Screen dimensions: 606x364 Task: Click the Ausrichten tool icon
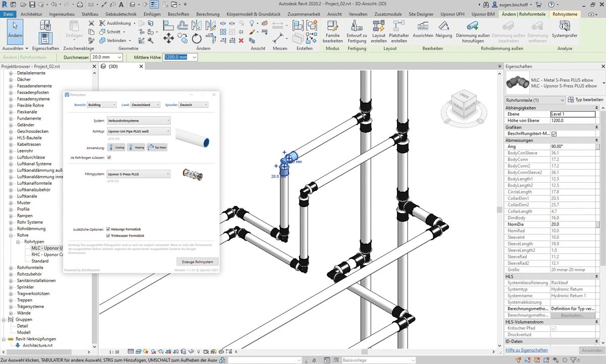[x=422, y=26]
